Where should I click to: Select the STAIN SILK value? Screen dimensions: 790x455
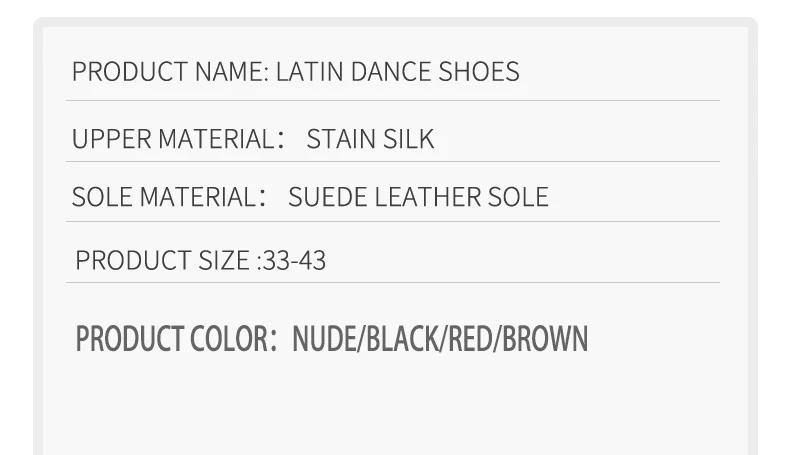click(x=370, y=139)
